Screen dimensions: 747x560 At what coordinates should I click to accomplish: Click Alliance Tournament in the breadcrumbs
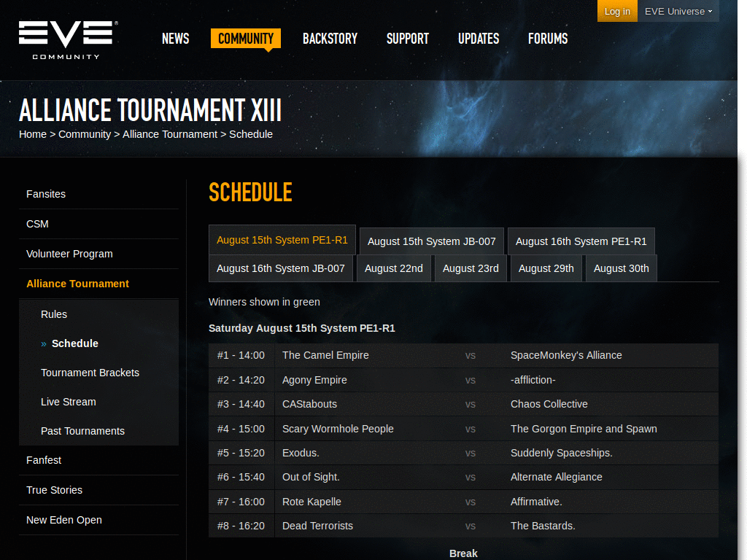tap(170, 134)
